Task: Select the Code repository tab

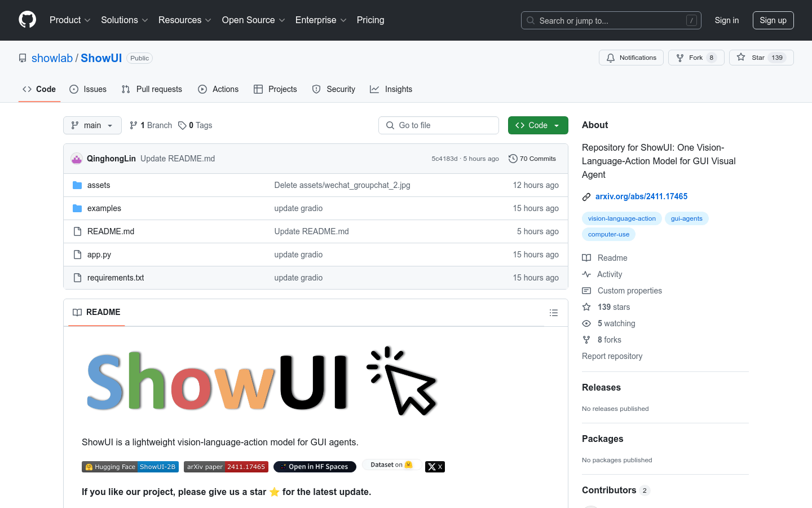Action: pos(39,89)
